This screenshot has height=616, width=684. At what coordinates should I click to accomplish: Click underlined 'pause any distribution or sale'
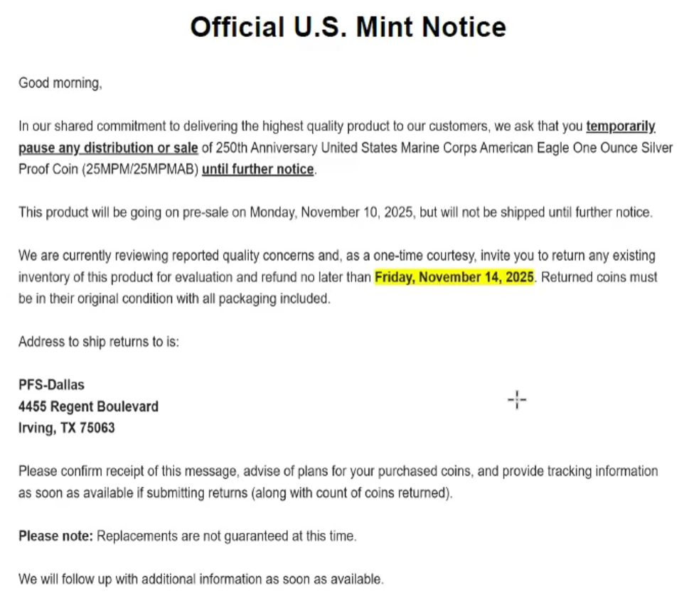coord(108,148)
